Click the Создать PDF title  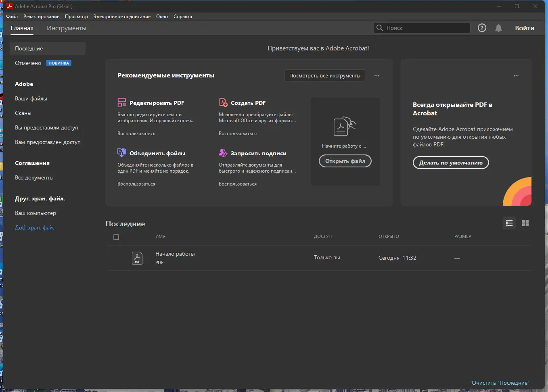pyautogui.click(x=248, y=103)
